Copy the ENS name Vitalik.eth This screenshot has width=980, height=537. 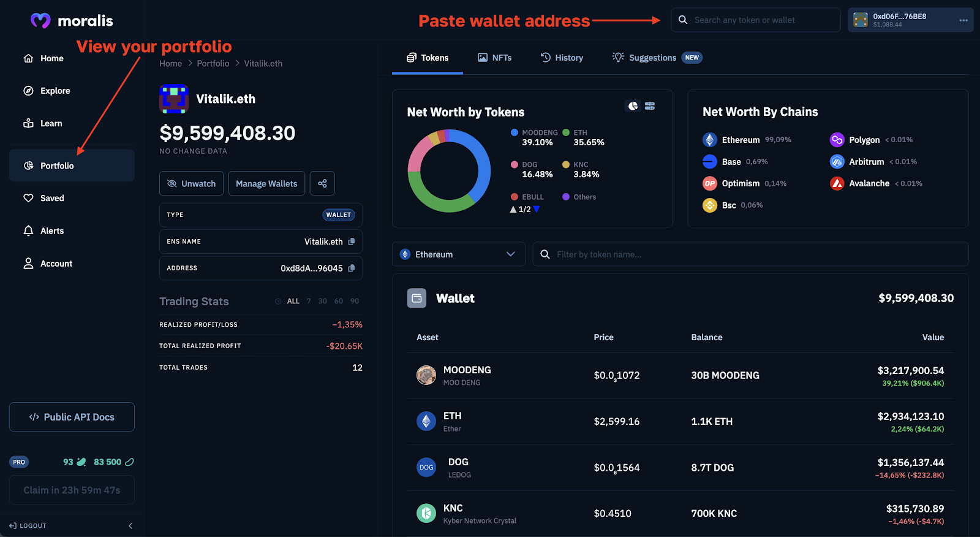tap(352, 242)
